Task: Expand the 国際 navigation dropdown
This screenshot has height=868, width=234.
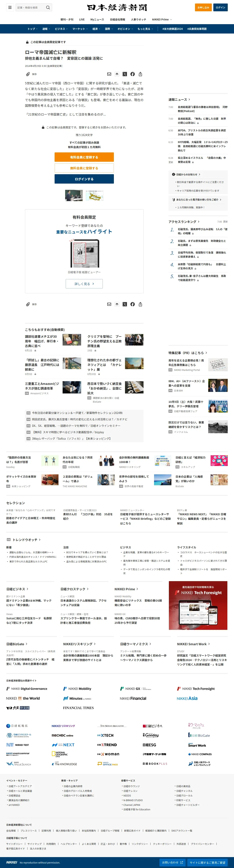Action: (x=109, y=29)
